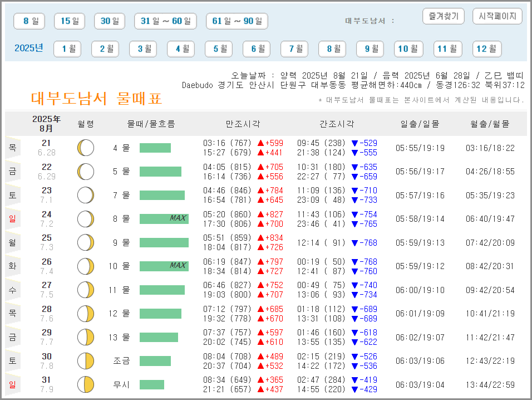Switch to the 1월 month tab
This screenshot has height=400, width=532.
67,48
